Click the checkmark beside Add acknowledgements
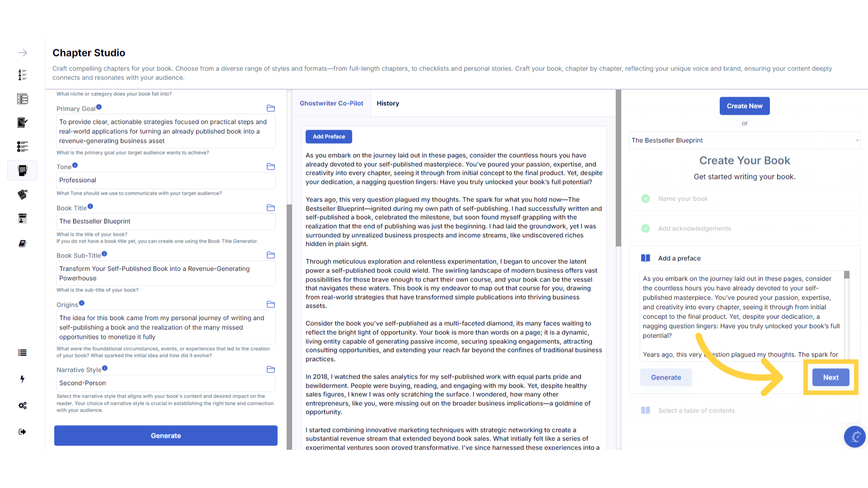868x488 pixels. 646,229
